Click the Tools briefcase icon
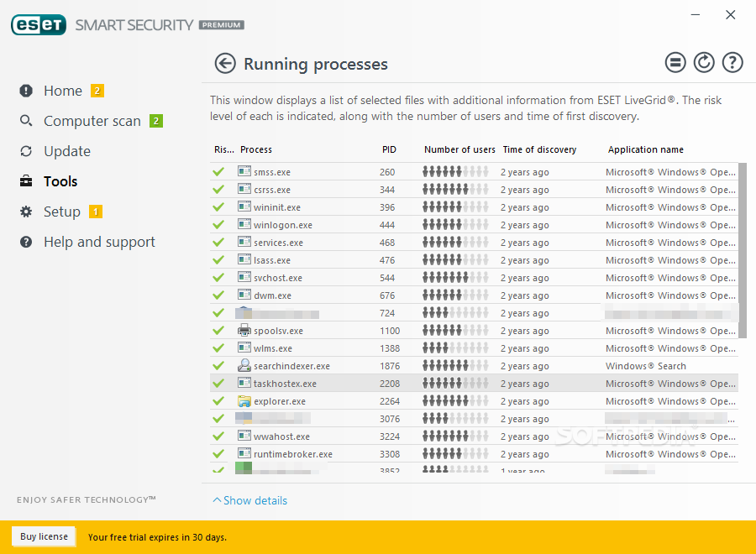 26,181
